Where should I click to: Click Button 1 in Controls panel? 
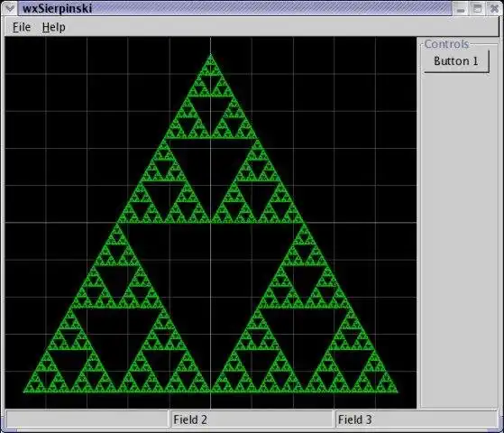click(456, 60)
